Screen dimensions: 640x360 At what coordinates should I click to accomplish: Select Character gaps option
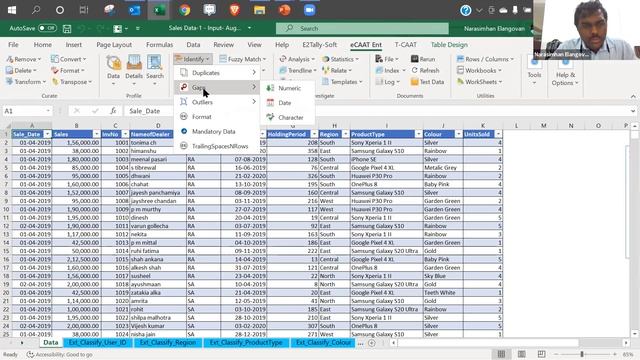[288, 118]
